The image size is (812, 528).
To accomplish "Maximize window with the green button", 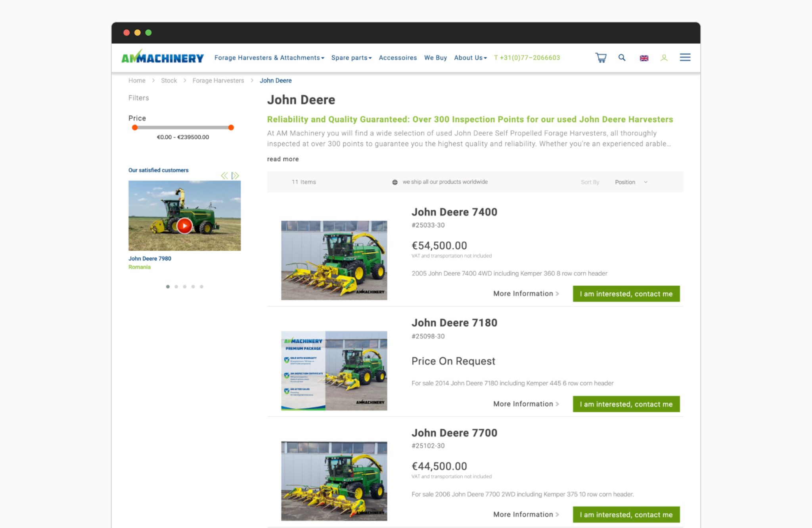I will 148,33.
